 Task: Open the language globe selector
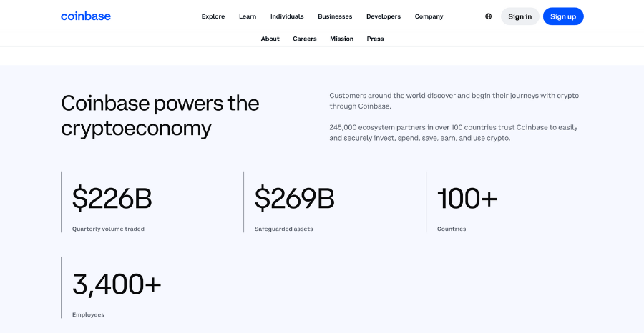point(488,16)
